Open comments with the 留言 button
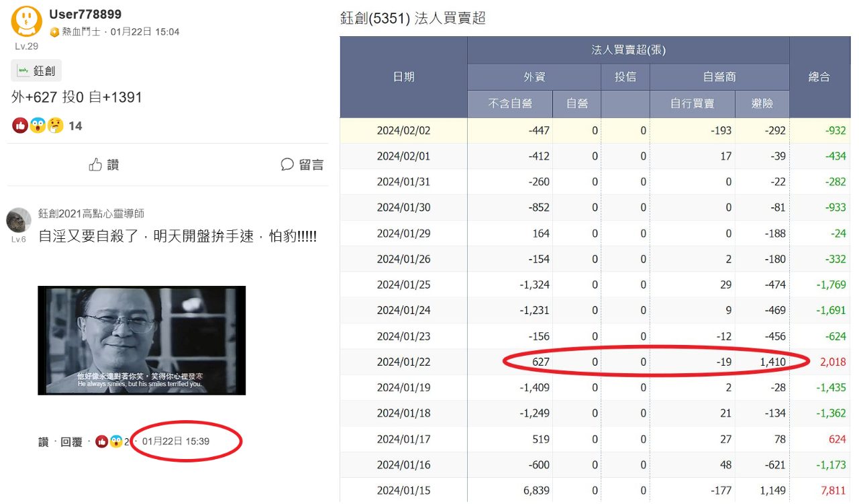The image size is (859, 504). click(302, 164)
